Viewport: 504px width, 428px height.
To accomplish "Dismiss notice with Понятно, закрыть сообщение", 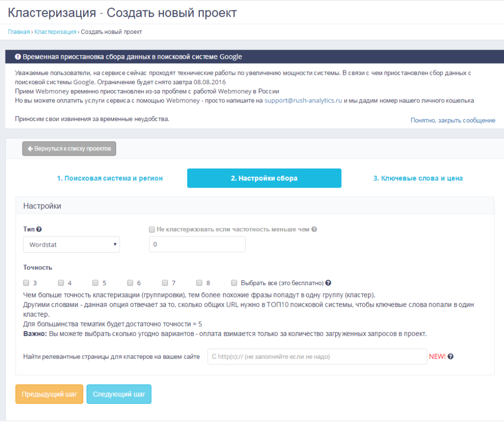I will 452,120.
